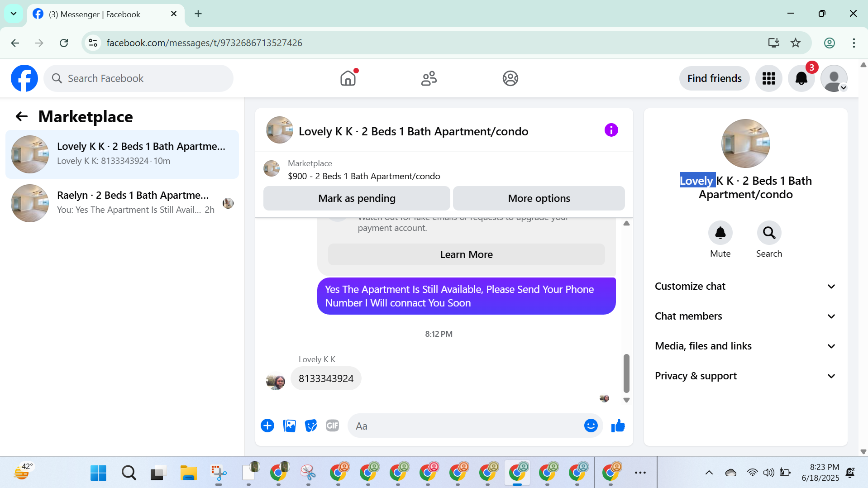The image size is (868, 488).
Task: Click the More options button
Action: [x=539, y=198]
